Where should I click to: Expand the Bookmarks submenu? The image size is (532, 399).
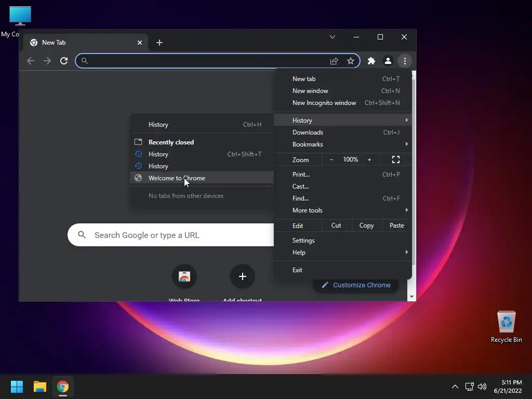click(343, 144)
